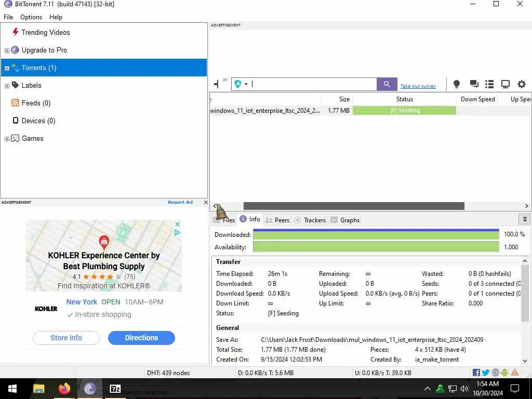Image resolution: width=532 pixels, height=399 pixels.
Task: Expand the Games tree node
Action: coord(7,138)
